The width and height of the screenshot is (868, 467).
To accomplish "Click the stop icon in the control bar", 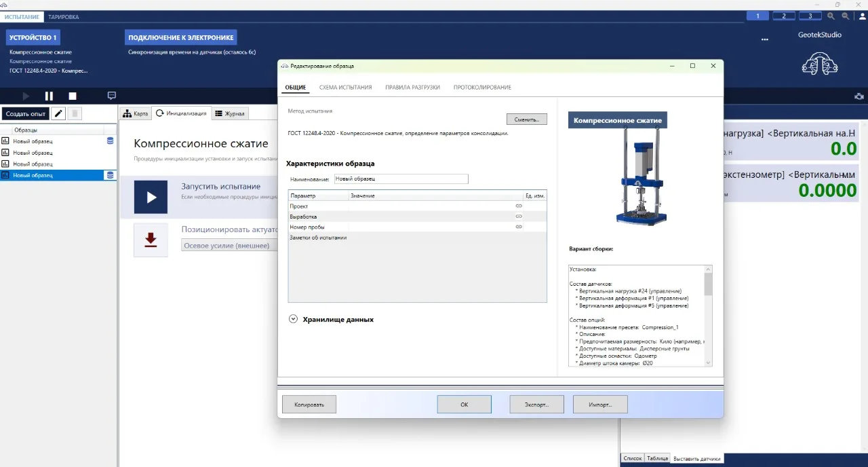I will [x=73, y=96].
